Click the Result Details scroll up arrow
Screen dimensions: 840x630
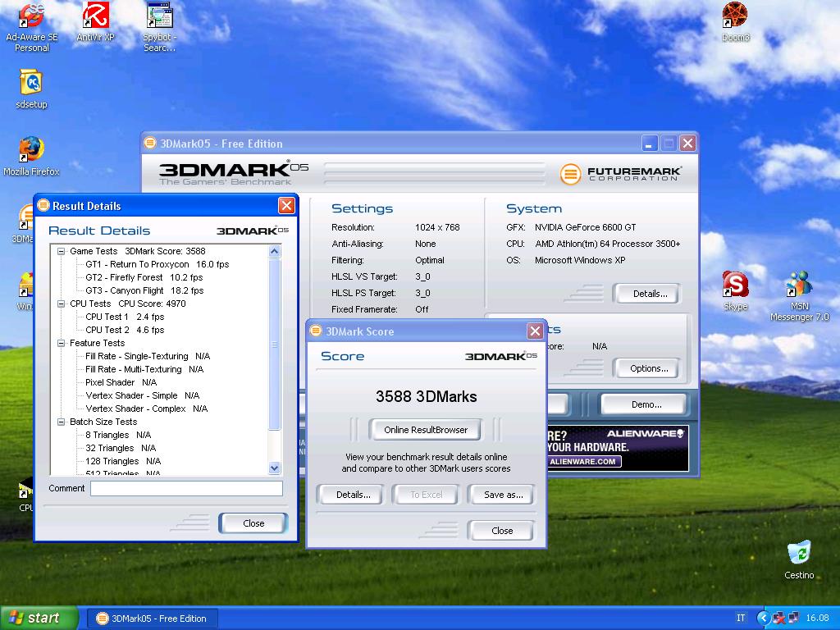(x=274, y=251)
